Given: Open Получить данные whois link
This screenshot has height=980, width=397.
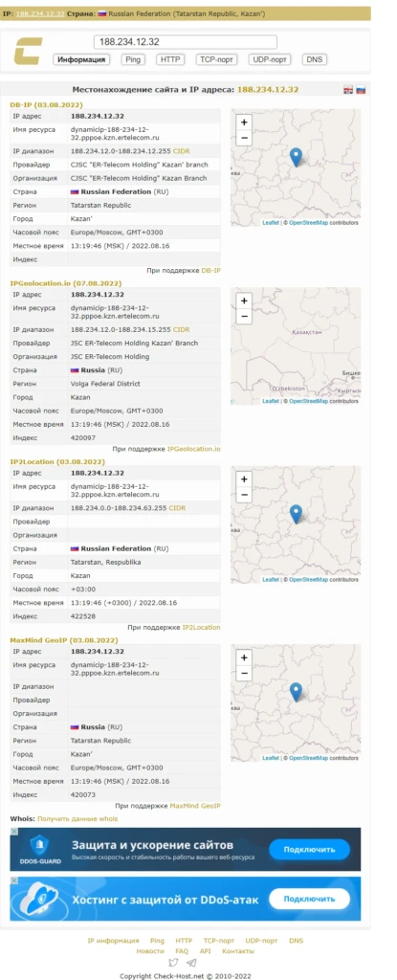Looking at the screenshot, I should click(77, 819).
